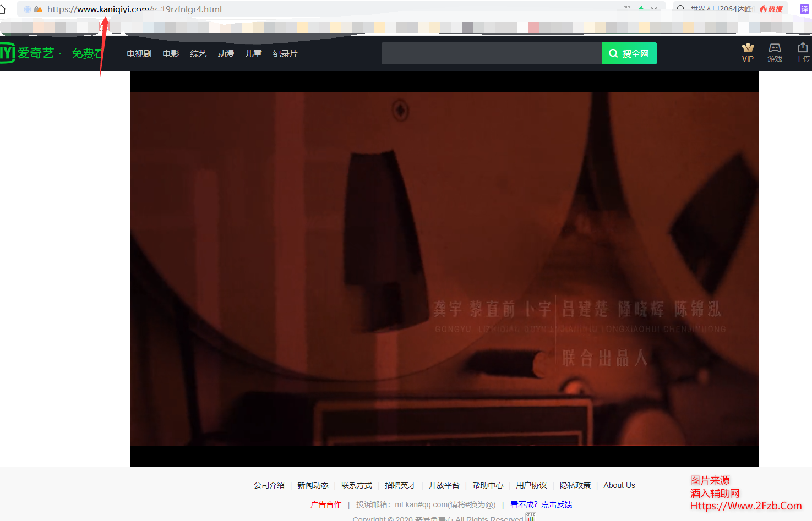
Task: Click the 投诉邮箱 complaint email text
Action: tap(426, 504)
